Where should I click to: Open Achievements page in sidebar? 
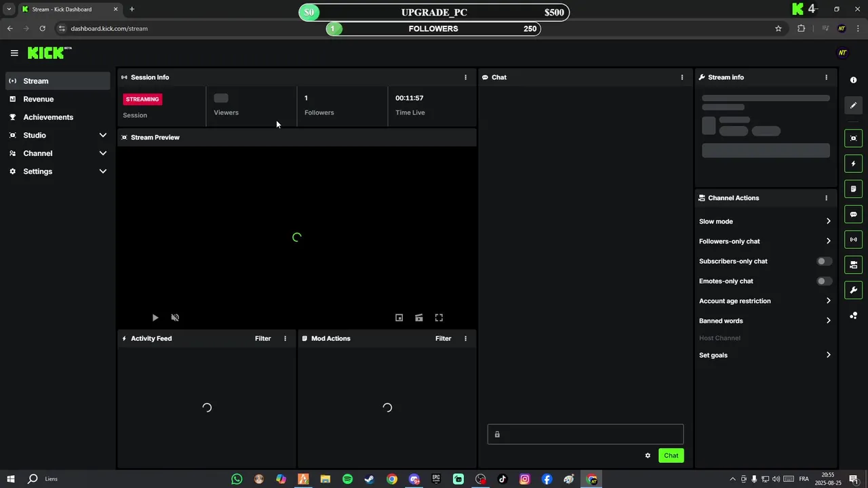(x=58, y=117)
